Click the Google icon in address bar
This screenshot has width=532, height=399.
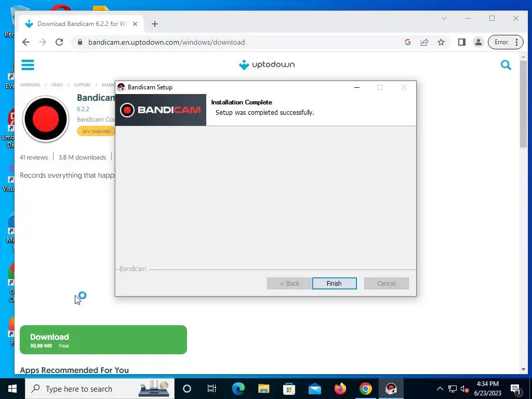tap(407, 42)
